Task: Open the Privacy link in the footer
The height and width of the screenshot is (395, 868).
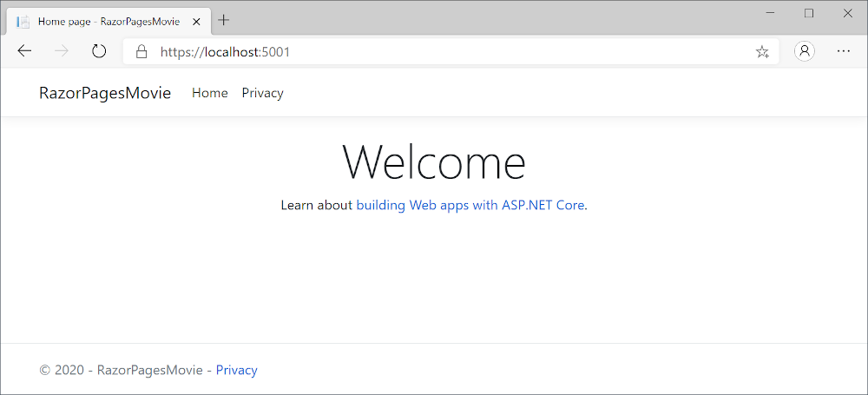Action: pyautogui.click(x=236, y=370)
